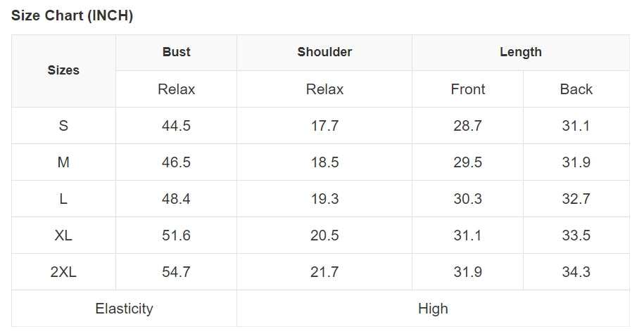Image resolution: width=644 pixels, height=336 pixels.
Task: Click the Length column header
Action: click(x=521, y=52)
